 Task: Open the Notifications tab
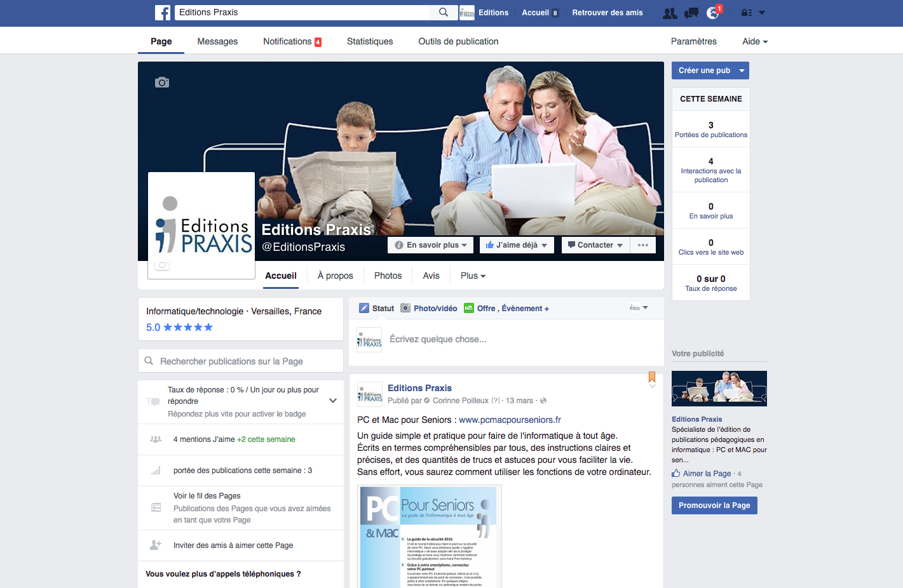click(292, 41)
